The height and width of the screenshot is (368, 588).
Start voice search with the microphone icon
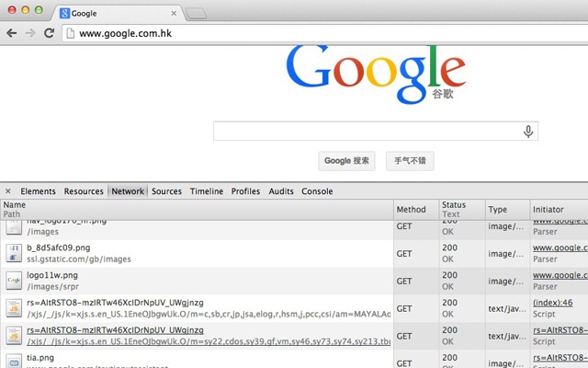[528, 131]
